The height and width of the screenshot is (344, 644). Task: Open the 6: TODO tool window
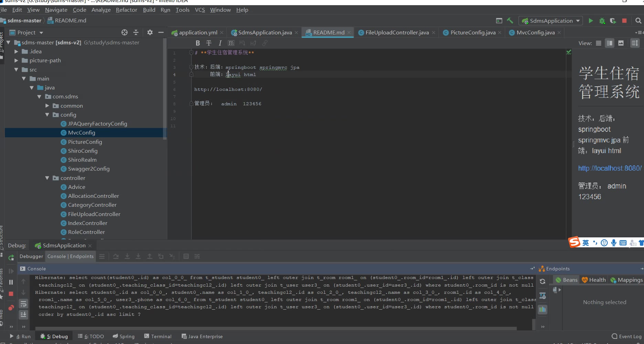[91, 336]
